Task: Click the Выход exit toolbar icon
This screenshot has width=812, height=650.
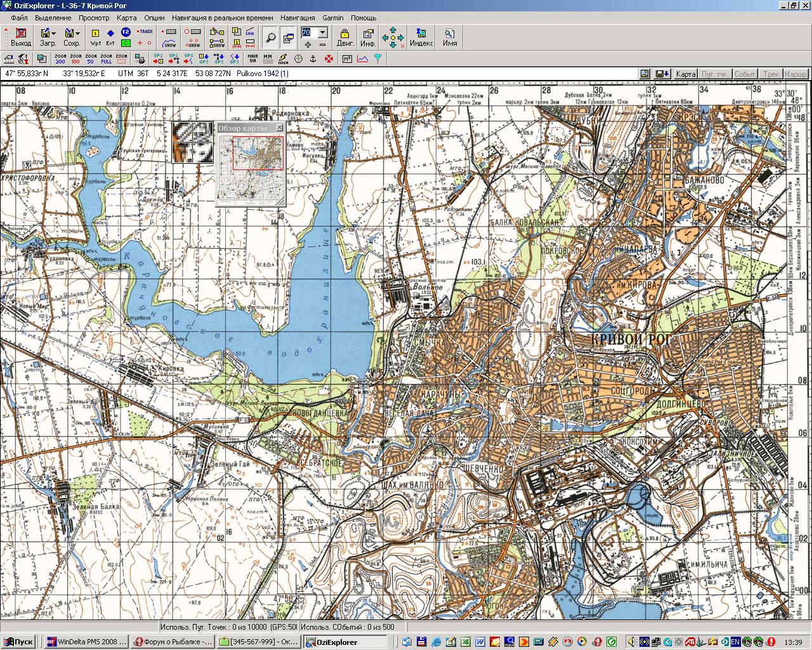Action: tap(21, 37)
